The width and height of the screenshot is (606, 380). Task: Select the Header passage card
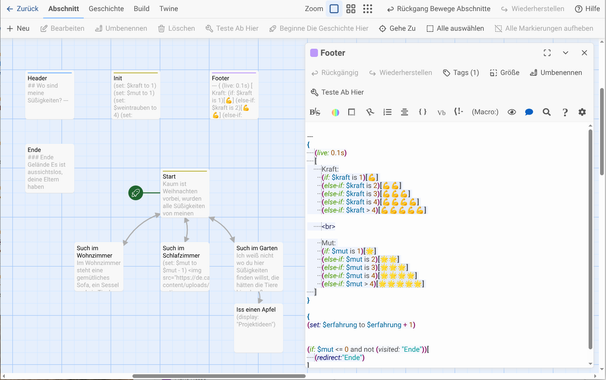pyautogui.click(x=49, y=95)
